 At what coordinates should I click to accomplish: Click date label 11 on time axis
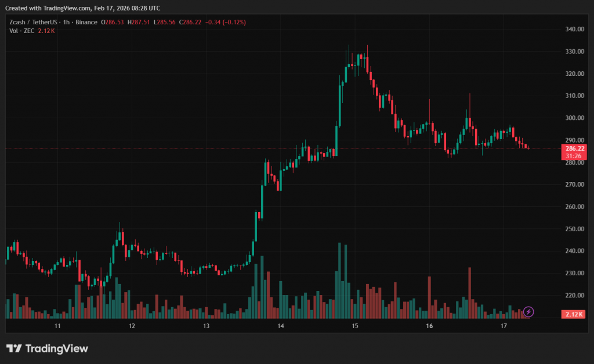[57, 326]
